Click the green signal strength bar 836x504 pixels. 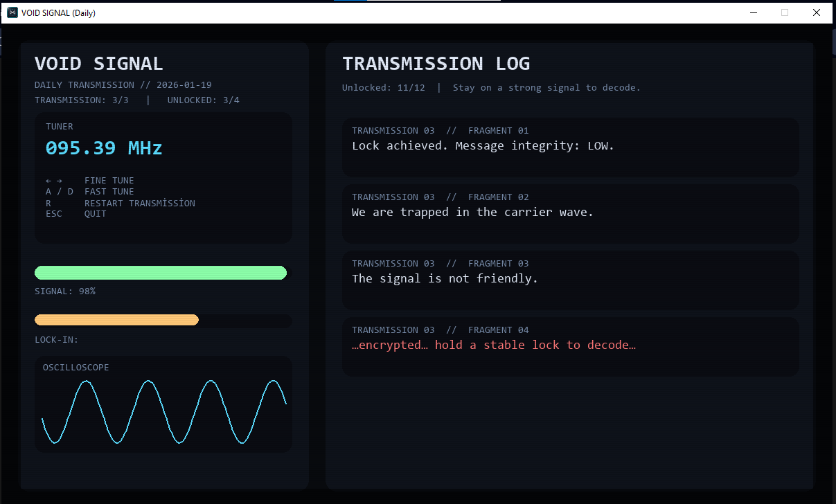(161, 273)
